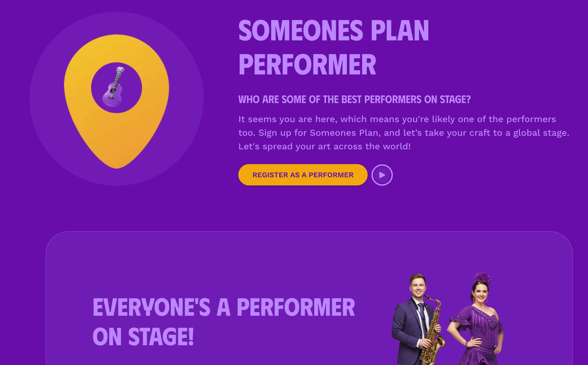This screenshot has height=365, width=588.
Task: Click the large "PERFORMER" heading line at top
Action: click(x=307, y=65)
